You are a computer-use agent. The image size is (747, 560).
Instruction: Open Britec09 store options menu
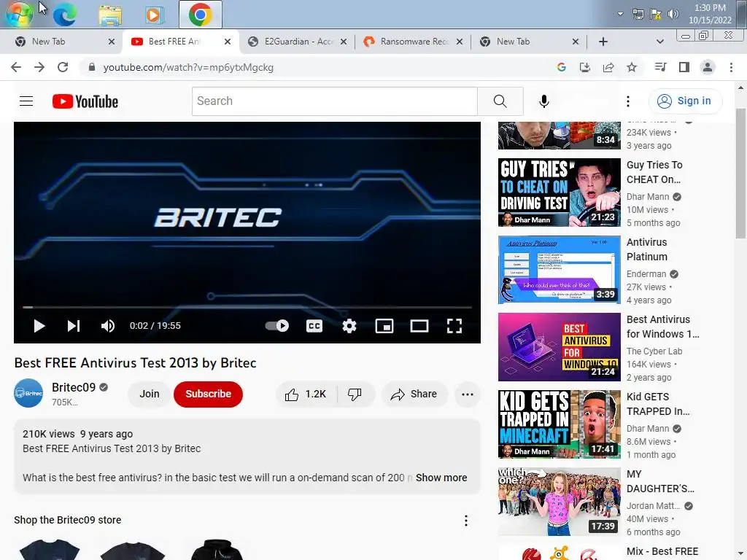point(466,521)
